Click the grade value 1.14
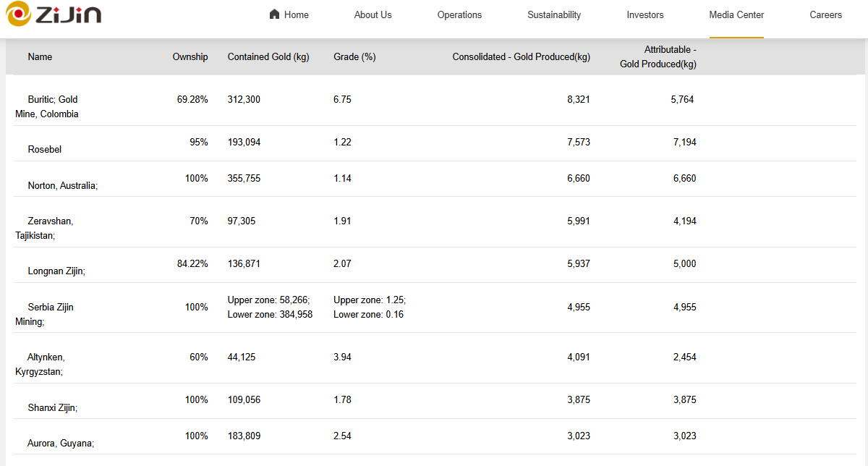Screen dimensions: 868x466 [342, 178]
